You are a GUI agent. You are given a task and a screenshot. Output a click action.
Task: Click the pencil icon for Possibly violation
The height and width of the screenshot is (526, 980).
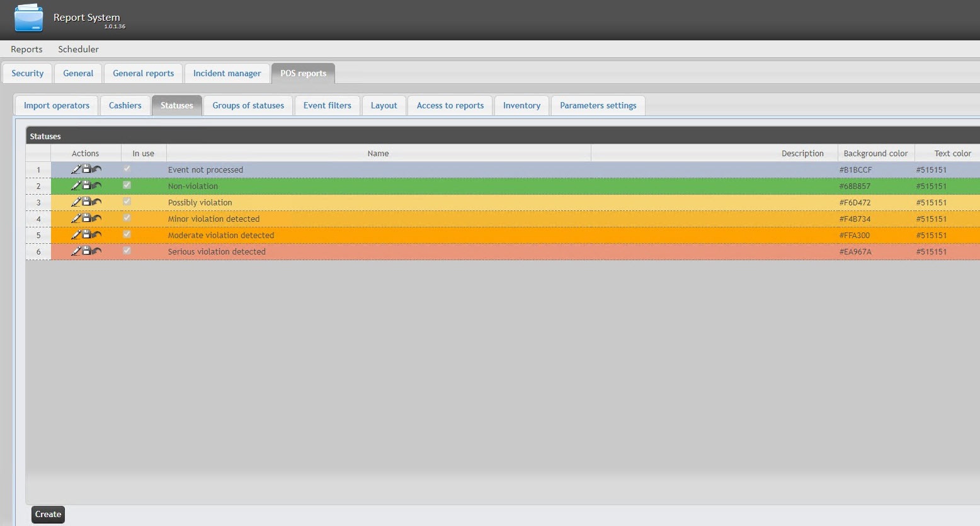pos(76,202)
